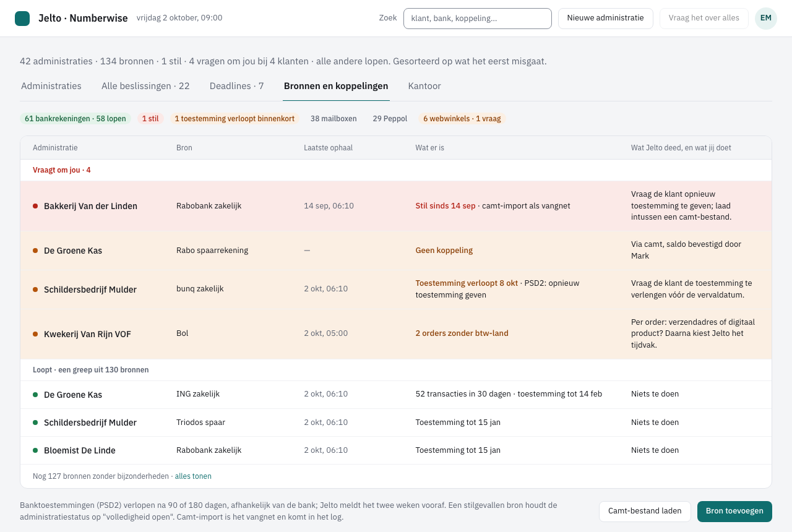Click the Laatste ophaal column header

coord(329,148)
